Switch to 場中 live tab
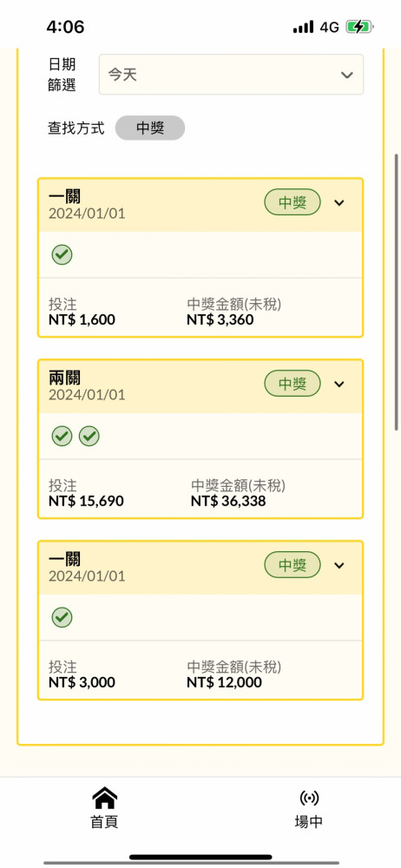 [x=308, y=809]
